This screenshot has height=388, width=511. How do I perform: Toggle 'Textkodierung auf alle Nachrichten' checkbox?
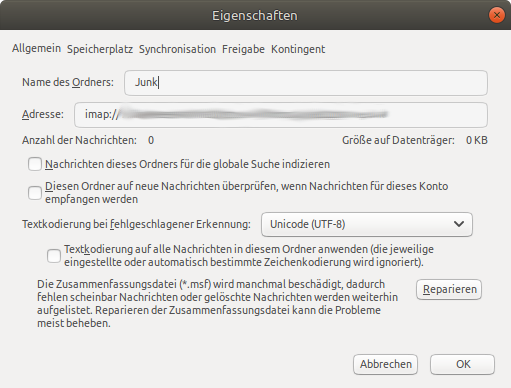click(54, 256)
